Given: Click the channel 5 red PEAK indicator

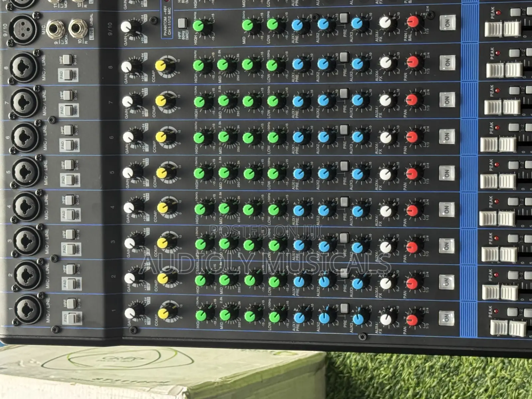Looking at the screenshot, I should 497,165.
